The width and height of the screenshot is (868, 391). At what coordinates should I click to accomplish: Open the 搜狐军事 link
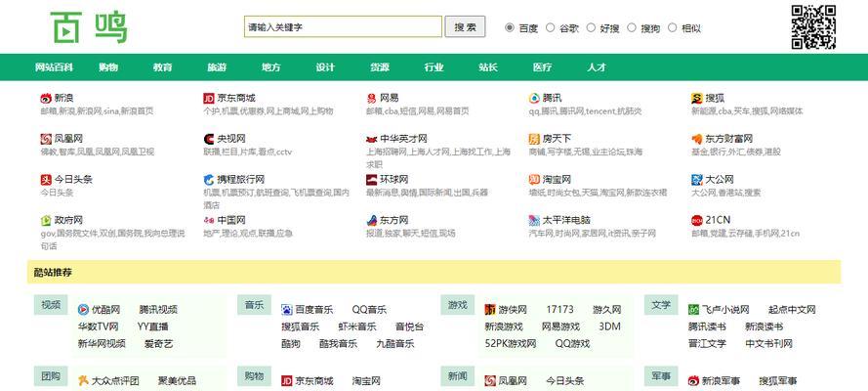pos(778,381)
